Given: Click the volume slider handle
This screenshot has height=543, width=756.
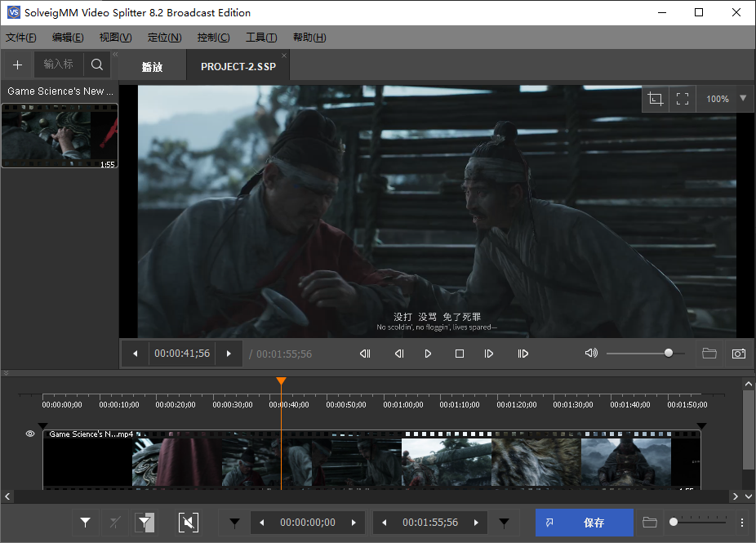Looking at the screenshot, I should (x=669, y=354).
